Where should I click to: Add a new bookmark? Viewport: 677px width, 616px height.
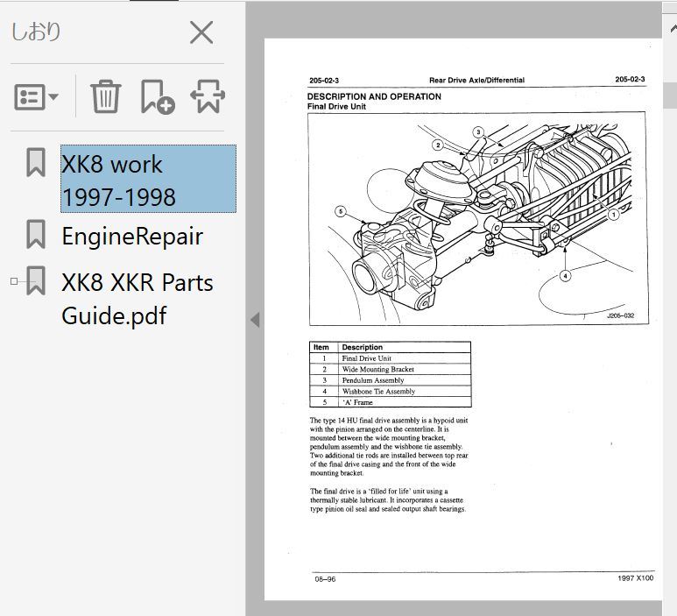pyautogui.click(x=158, y=96)
